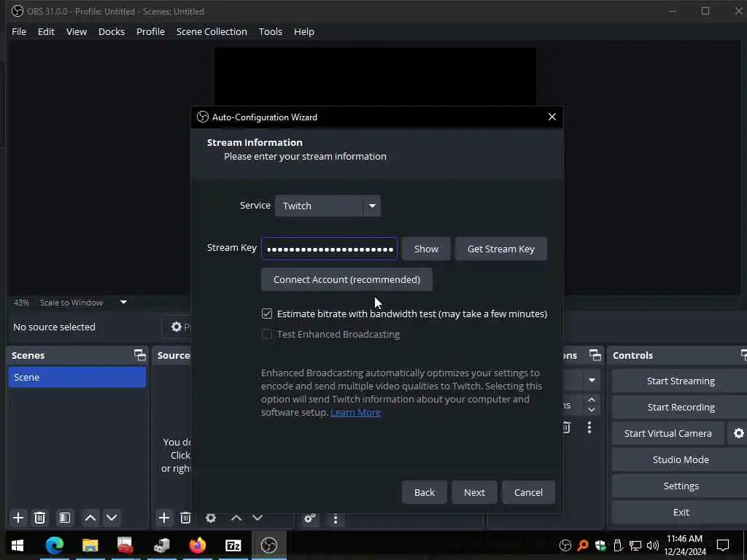Move scene up with Scenes arrow
Image resolution: width=747 pixels, height=560 pixels.
90,518
